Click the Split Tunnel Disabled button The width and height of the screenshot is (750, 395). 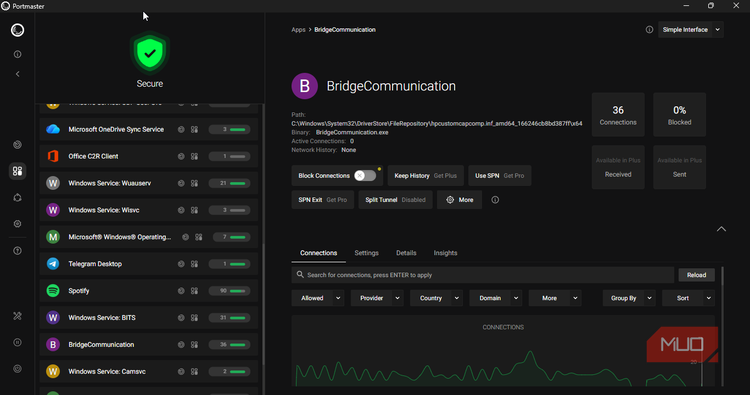click(x=395, y=200)
